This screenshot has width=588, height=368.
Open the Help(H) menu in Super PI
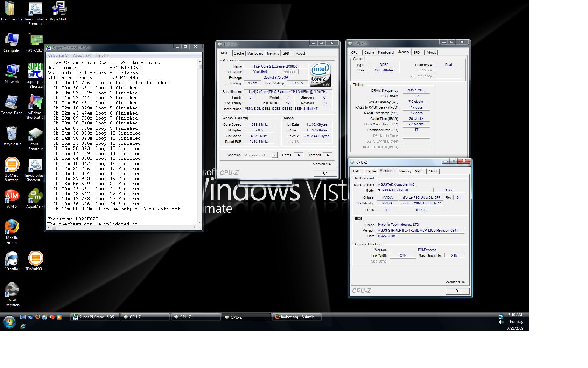click(102, 55)
